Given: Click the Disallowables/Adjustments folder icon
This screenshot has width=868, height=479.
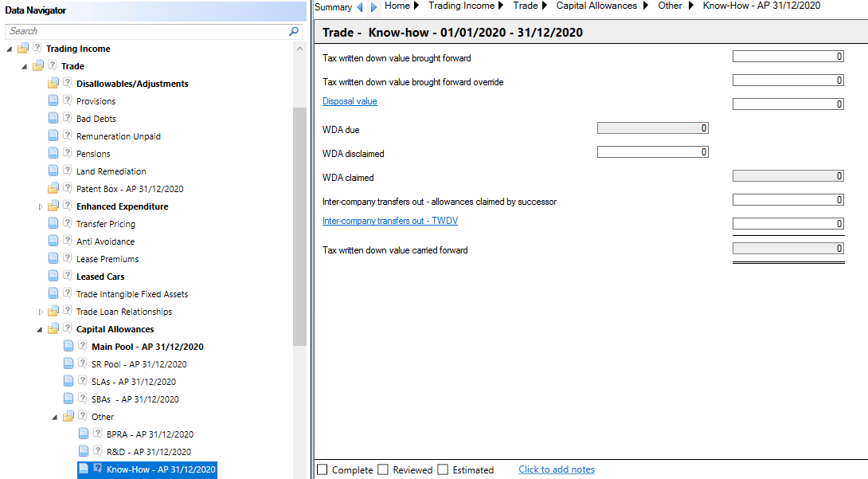Looking at the screenshot, I should (53, 84).
